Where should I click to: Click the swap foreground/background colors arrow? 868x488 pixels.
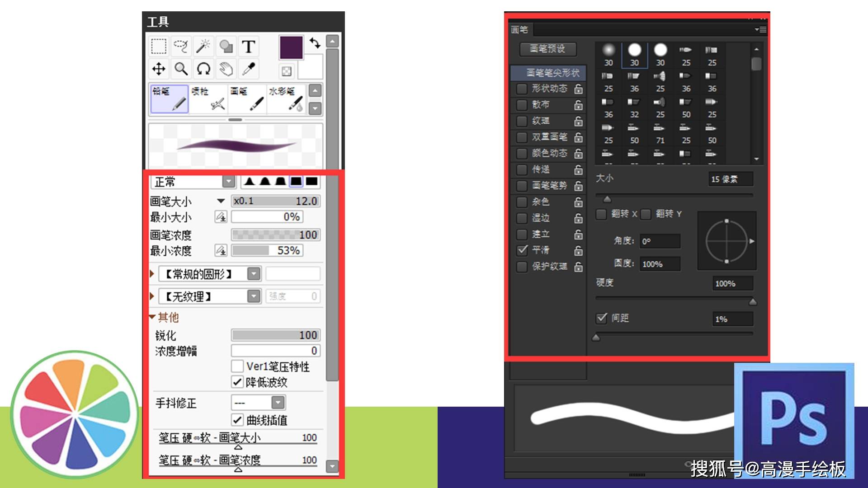pyautogui.click(x=315, y=43)
